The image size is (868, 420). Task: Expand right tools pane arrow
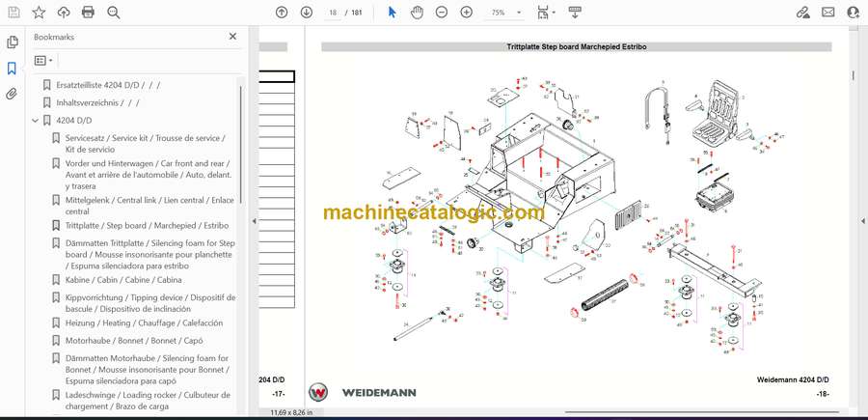pyautogui.click(x=863, y=221)
